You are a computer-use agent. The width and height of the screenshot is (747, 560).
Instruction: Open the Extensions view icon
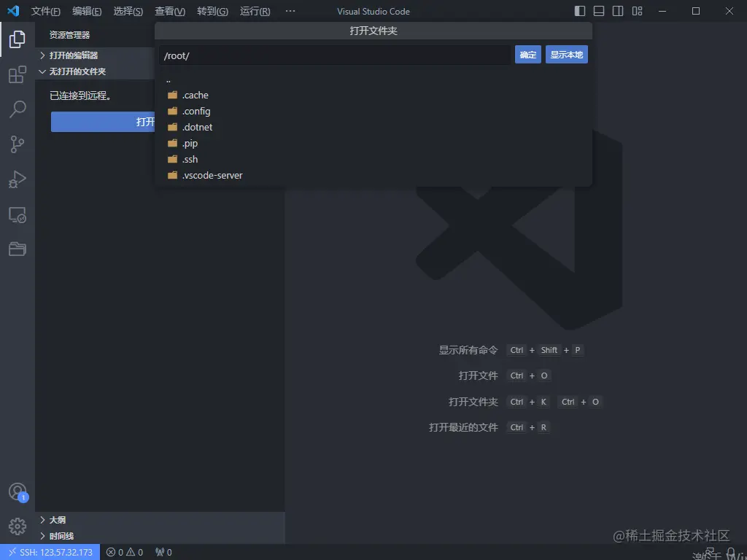pos(18,74)
